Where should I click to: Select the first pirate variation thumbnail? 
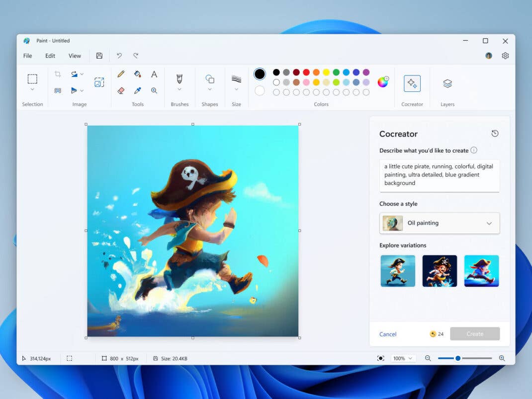(x=398, y=270)
